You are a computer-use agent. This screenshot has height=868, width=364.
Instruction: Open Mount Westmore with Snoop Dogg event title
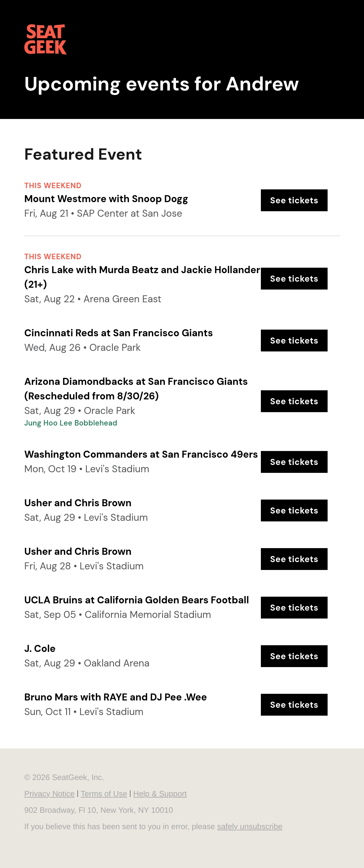pos(106,199)
